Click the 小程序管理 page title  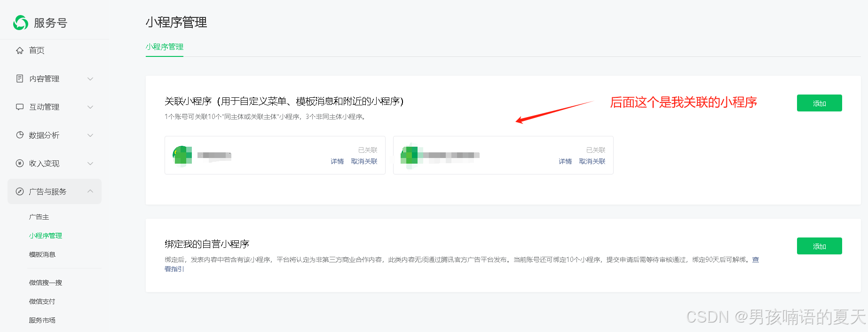click(176, 22)
